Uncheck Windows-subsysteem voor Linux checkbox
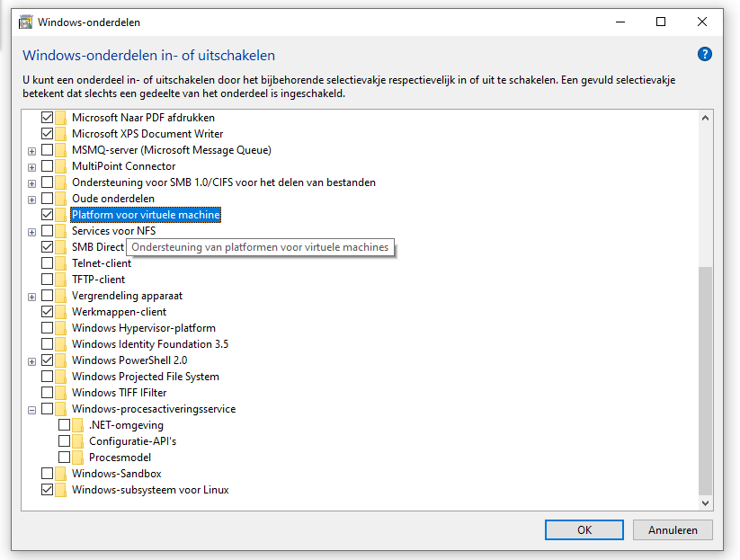 pyautogui.click(x=47, y=490)
